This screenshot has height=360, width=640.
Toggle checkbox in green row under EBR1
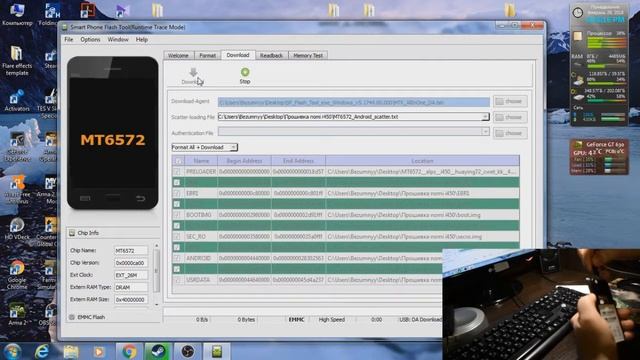[x=177, y=204]
